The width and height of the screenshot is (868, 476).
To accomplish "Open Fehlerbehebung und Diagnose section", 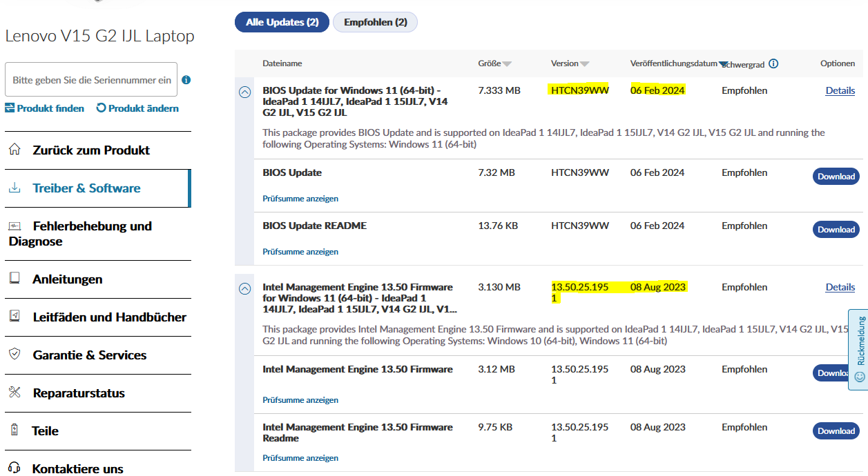I will click(x=80, y=233).
